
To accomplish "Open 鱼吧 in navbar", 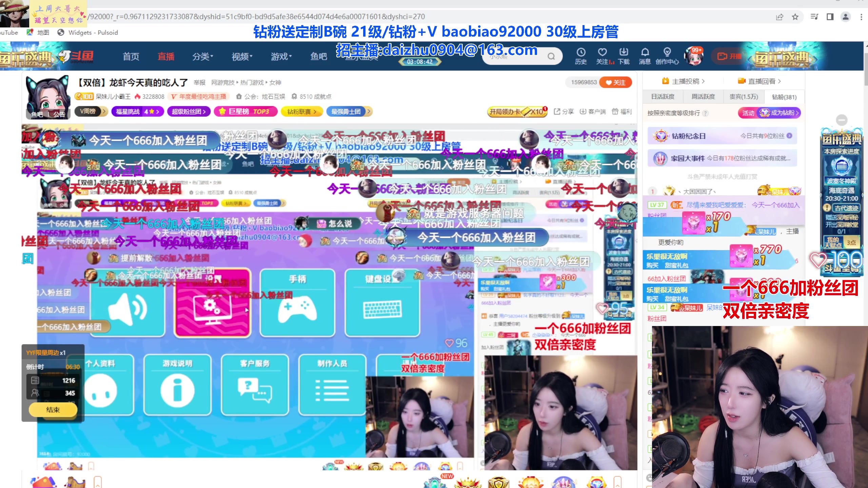I will (x=319, y=56).
